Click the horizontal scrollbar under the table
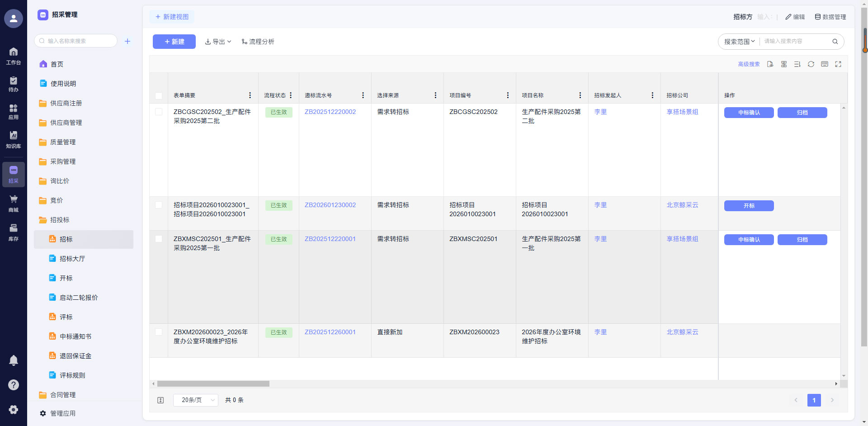Image resolution: width=868 pixels, height=426 pixels. coord(213,384)
